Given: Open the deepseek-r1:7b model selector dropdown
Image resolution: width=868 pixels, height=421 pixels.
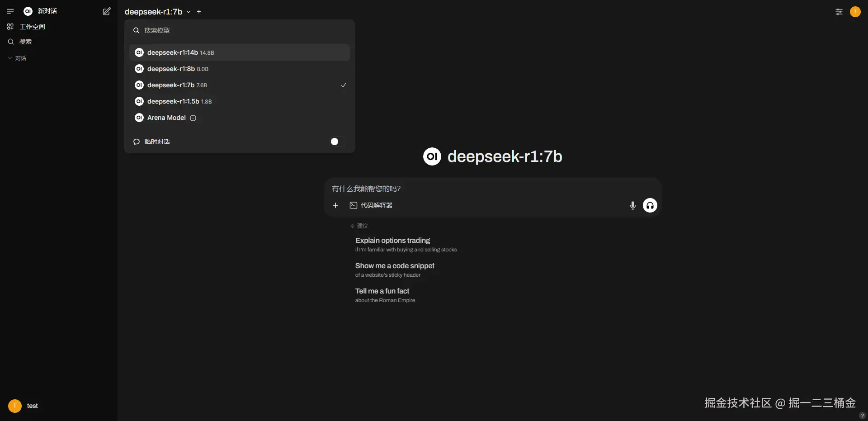Looking at the screenshot, I should click(158, 12).
